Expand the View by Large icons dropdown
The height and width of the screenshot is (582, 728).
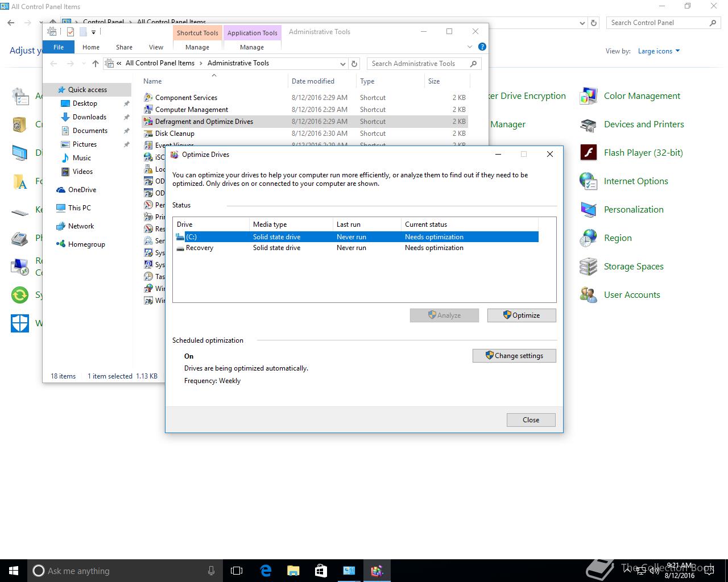(x=659, y=51)
